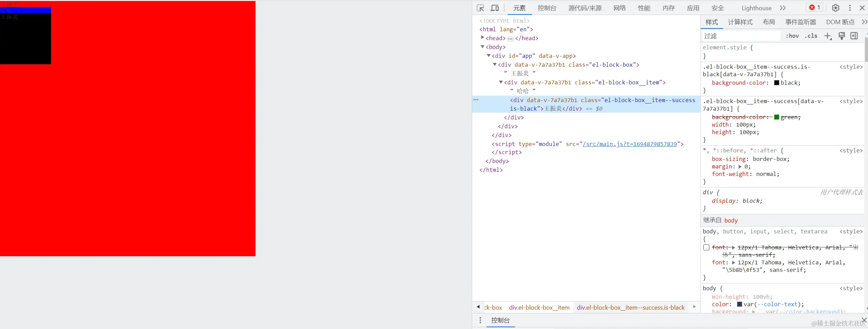
Task: Open the 事件监听器 pane tab
Action: click(x=801, y=22)
